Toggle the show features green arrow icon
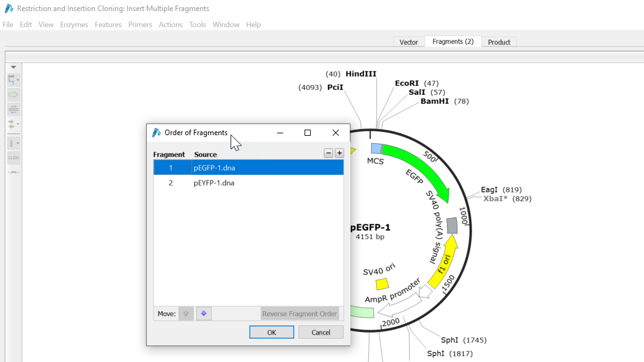The image size is (644, 362). pyautogui.click(x=13, y=95)
